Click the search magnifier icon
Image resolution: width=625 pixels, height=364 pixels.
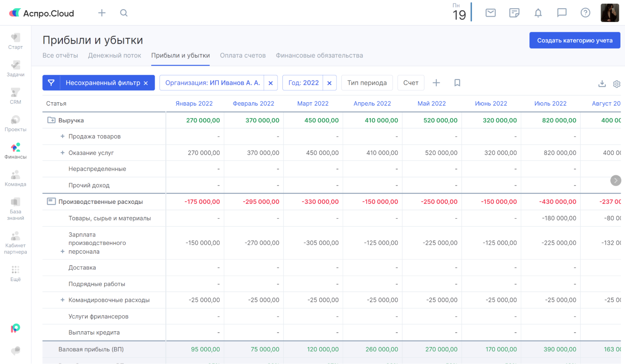(x=124, y=13)
